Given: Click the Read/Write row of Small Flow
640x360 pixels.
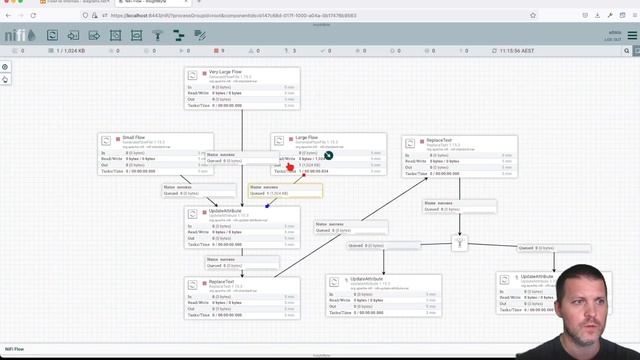Looking at the screenshot, I should 156,159.
